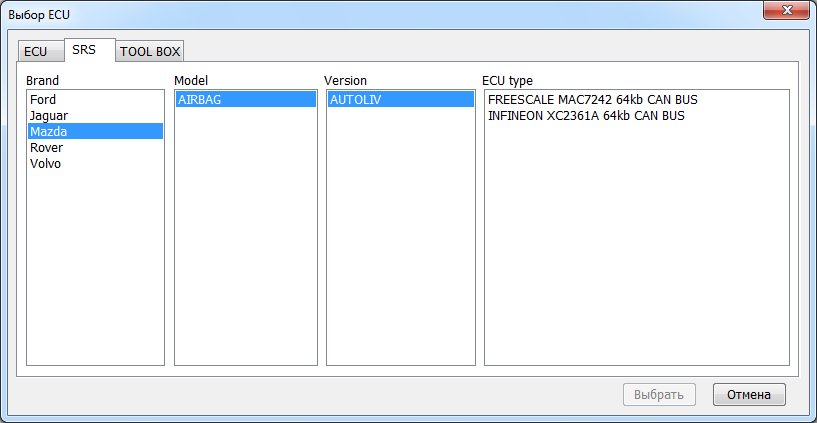Image resolution: width=817 pixels, height=423 pixels.
Task: Select AIRBAG in the Model list
Action: pos(246,99)
